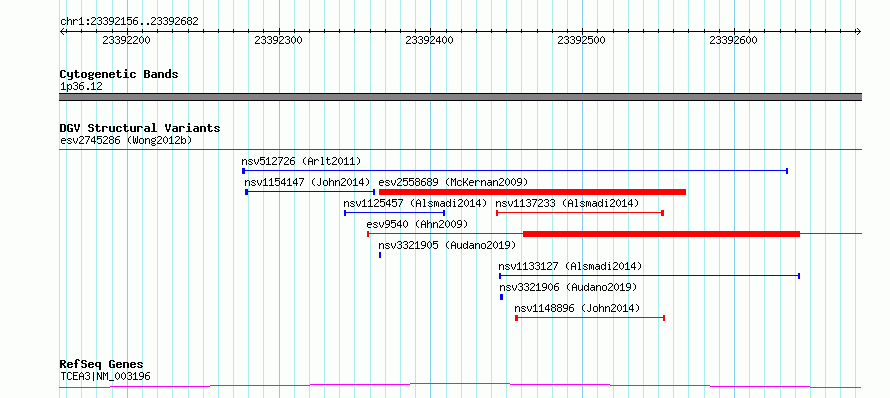Select the esv2558689 McKernan2009 thick red bar

[532, 192]
